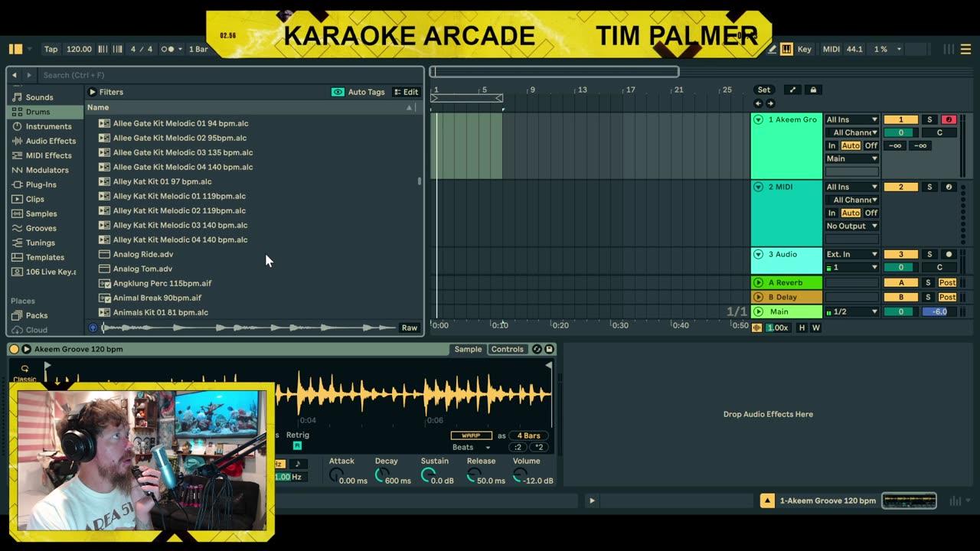The image size is (980, 551).
Task: Collapse the 3 Audio track
Action: (x=758, y=254)
